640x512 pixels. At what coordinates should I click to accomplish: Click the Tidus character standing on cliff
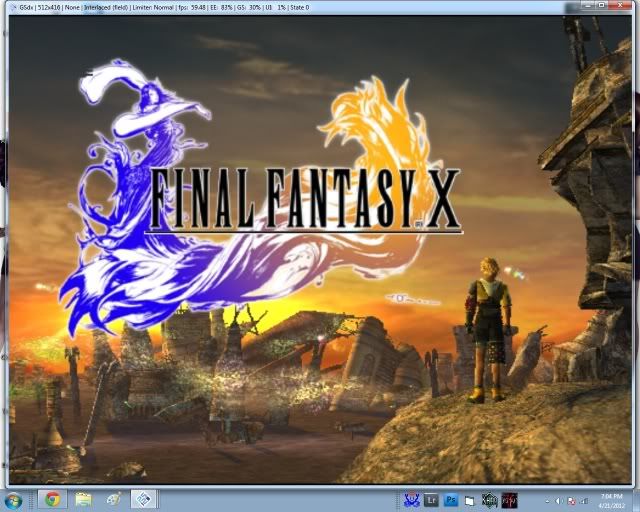[x=488, y=329]
